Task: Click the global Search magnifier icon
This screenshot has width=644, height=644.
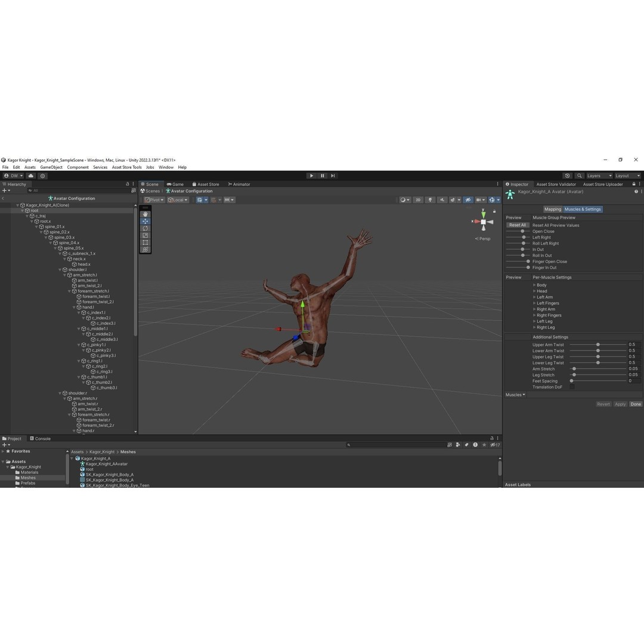Action: coord(579,176)
